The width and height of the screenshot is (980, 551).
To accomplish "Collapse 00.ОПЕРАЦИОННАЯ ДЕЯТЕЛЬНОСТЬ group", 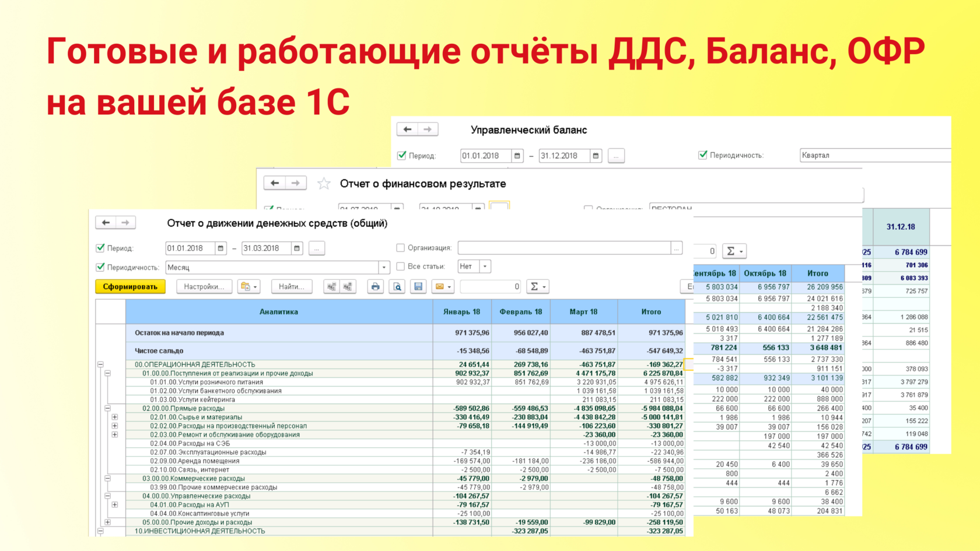I will [x=100, y=364].
